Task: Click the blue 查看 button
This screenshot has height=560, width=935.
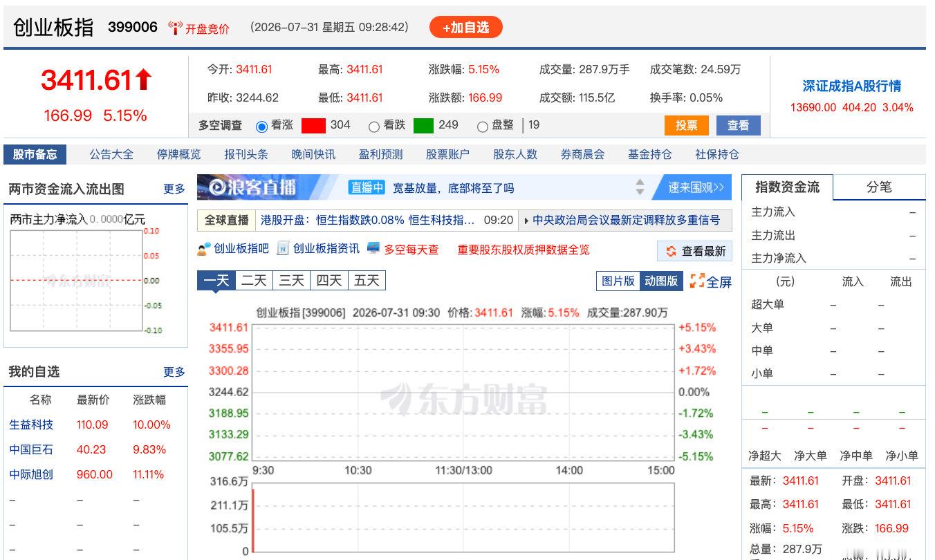Action: [x=738, y=125]
